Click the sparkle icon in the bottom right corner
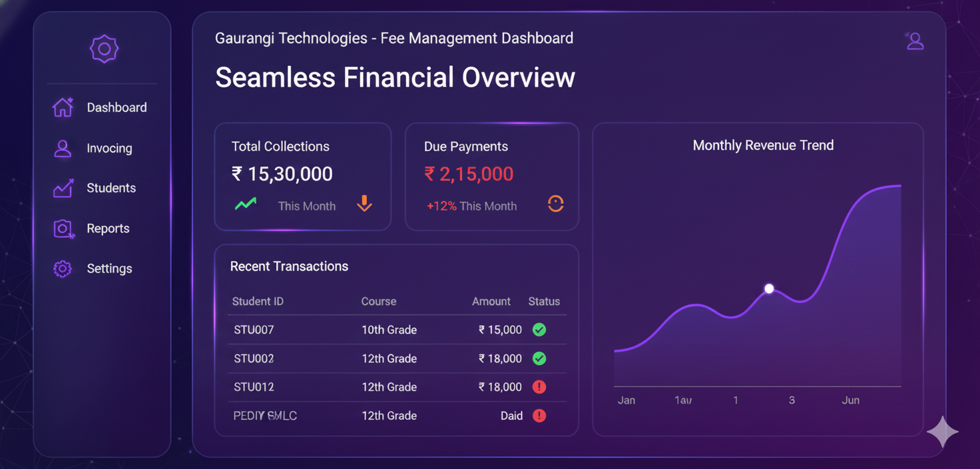The image size is (980, 469). coord(943,432)
